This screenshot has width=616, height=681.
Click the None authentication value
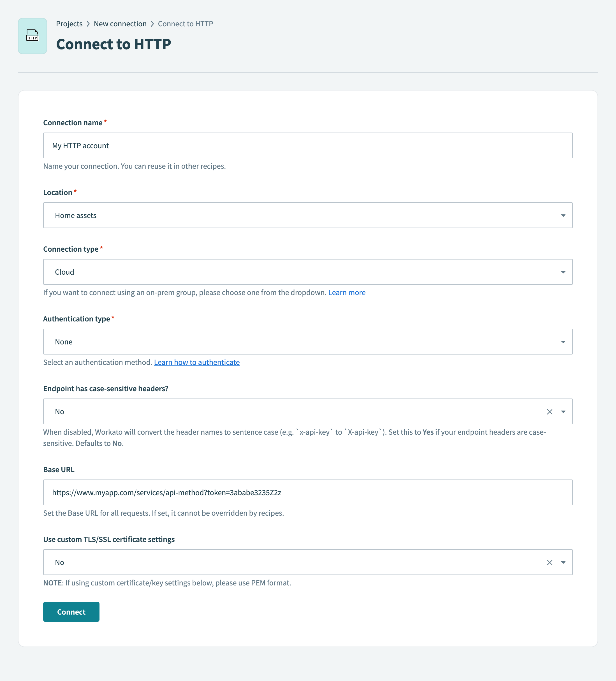point(64,342)
